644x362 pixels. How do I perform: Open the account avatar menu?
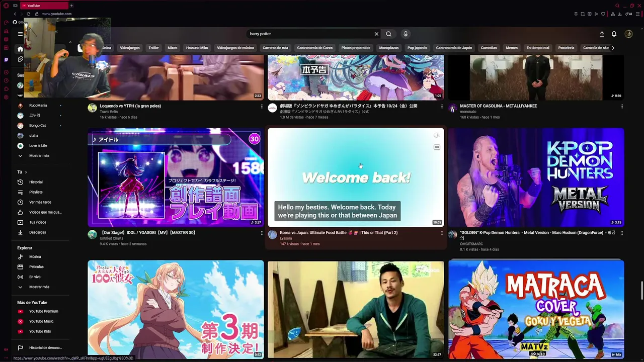pyautogui.click(x=628, y=34)
